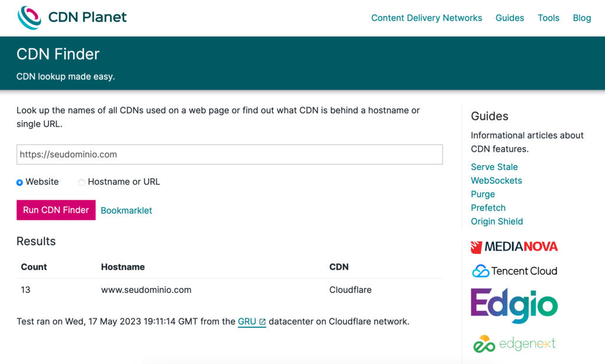605x364 pixels.
Task: Open the Bookmarklet link
Action: pyautogui.click(x=126, y=210)
